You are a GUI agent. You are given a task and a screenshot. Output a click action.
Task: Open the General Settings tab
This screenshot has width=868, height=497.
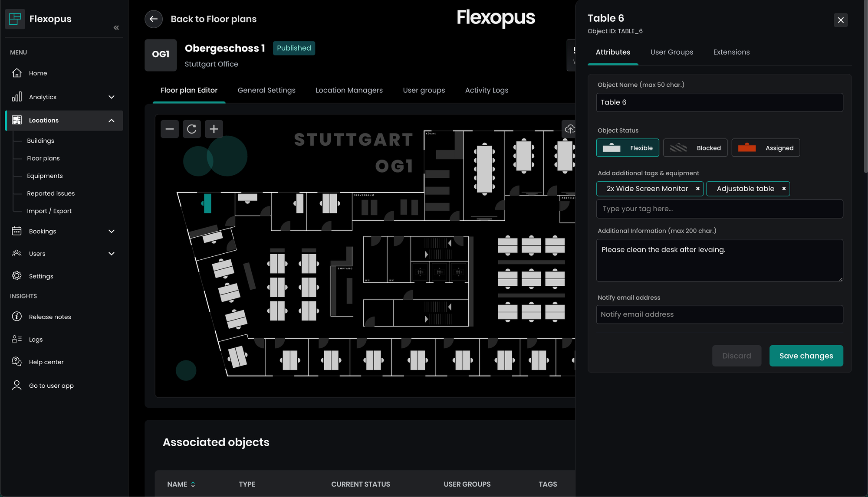point(266,90)
